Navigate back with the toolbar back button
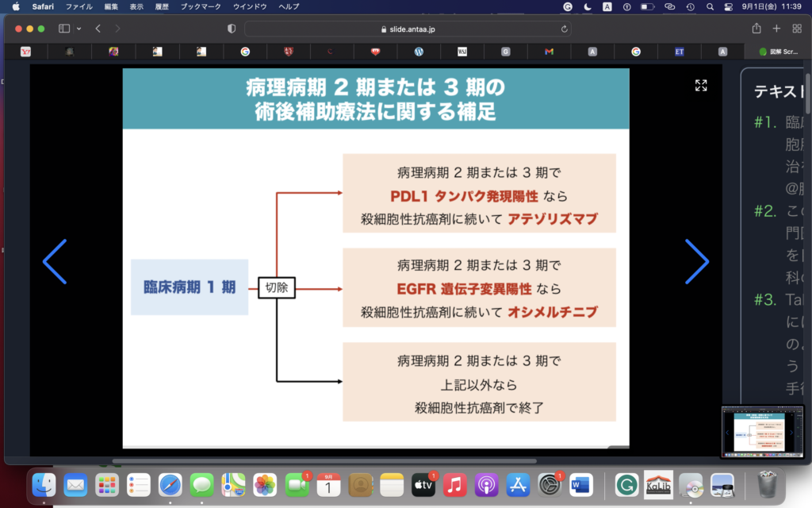 point(98,29)
